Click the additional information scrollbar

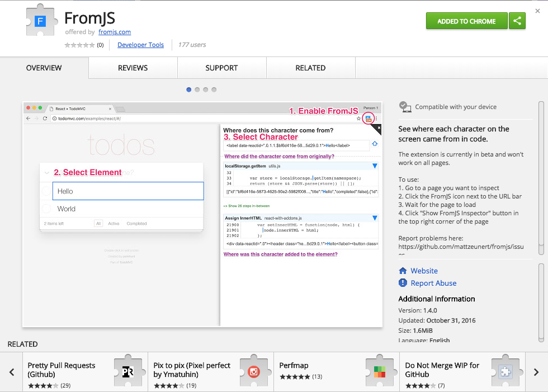(x=541, y=303)
